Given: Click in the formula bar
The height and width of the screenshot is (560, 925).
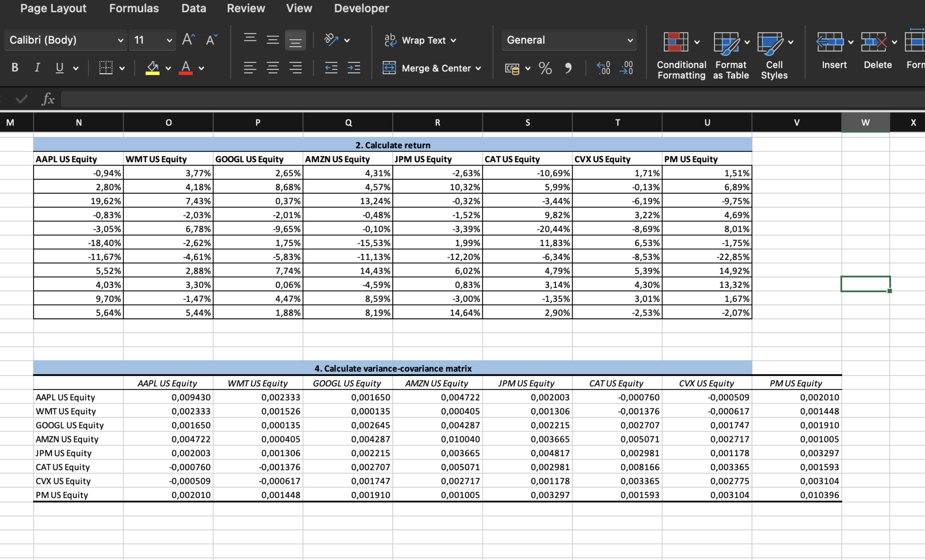Looking at the screenshot, I should click(493, 99).
